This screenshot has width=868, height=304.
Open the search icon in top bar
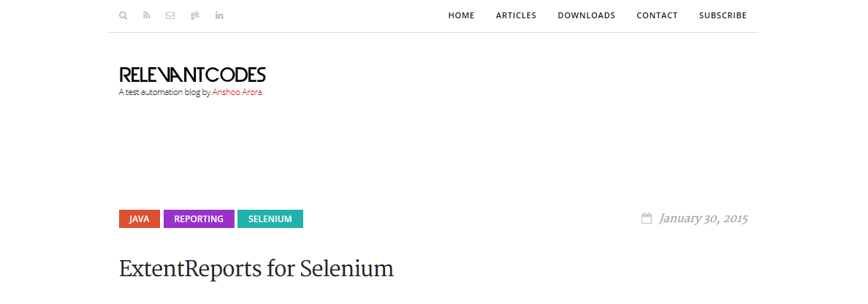pyautogui.click(x=123, y=15)
